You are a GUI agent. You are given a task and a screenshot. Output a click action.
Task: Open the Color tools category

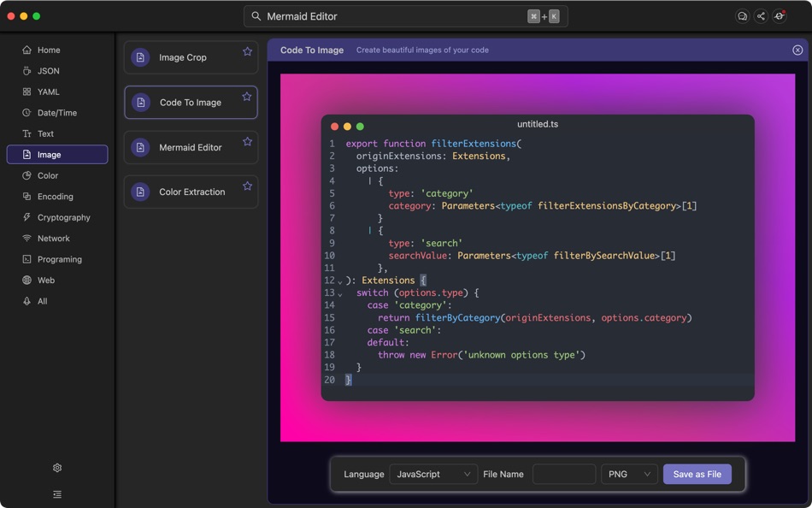[57, 175]
